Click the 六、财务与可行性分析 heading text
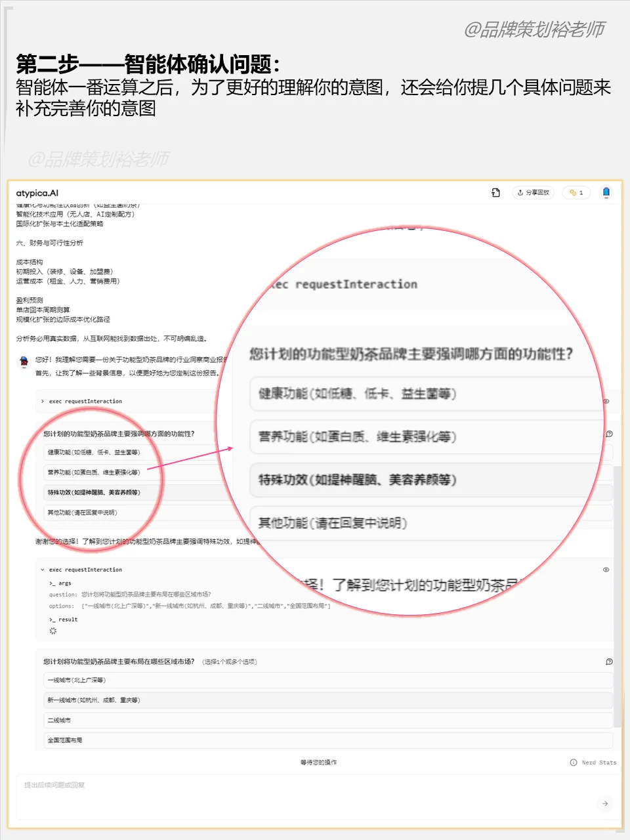 point(50,243)
